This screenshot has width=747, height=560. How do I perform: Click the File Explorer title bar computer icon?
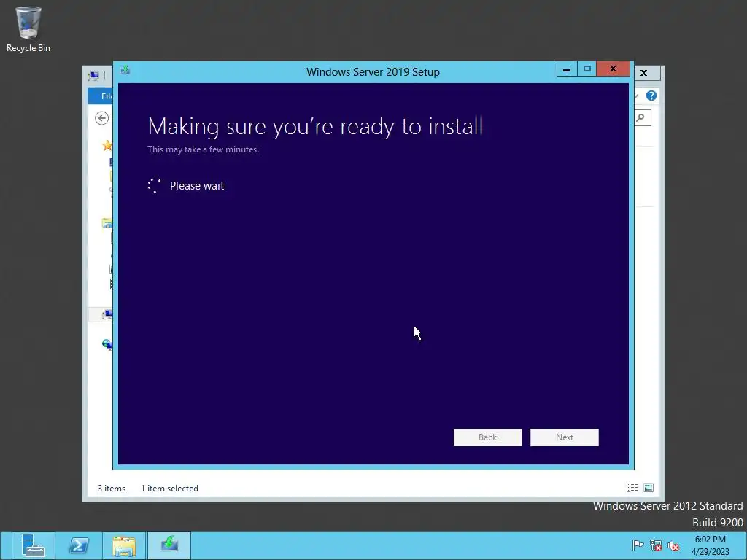(93, 75)
